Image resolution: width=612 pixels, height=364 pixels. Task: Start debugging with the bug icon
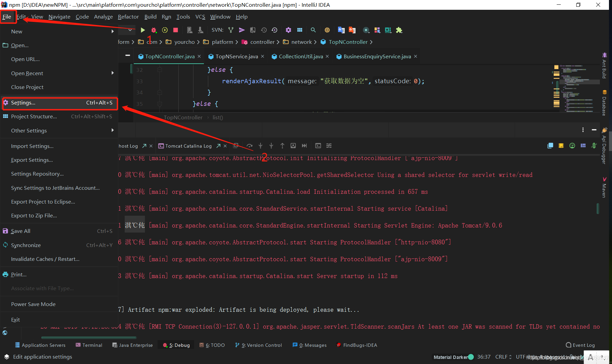point(154,30)
